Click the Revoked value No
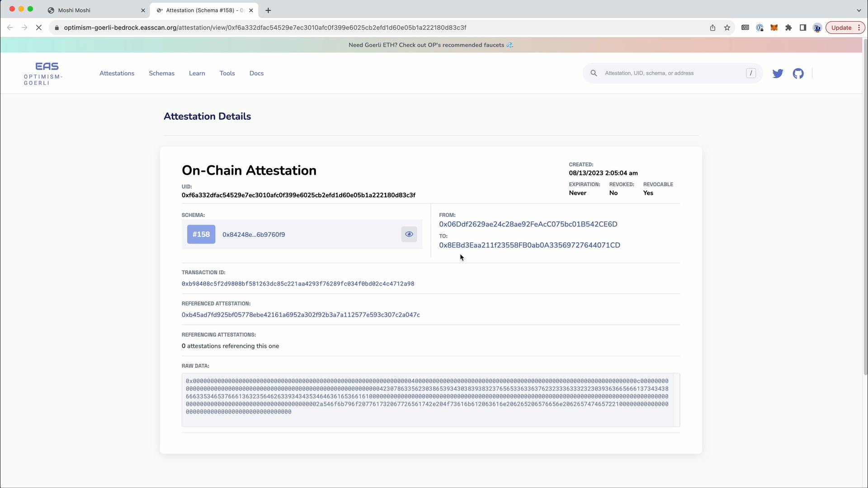Screen dimensions: 868x488 pyautogui.click(x=613, y=193)
